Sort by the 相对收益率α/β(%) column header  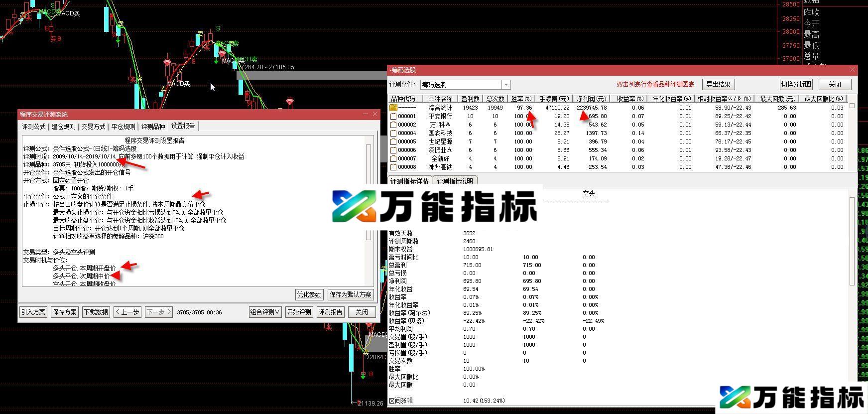point(724,99)
